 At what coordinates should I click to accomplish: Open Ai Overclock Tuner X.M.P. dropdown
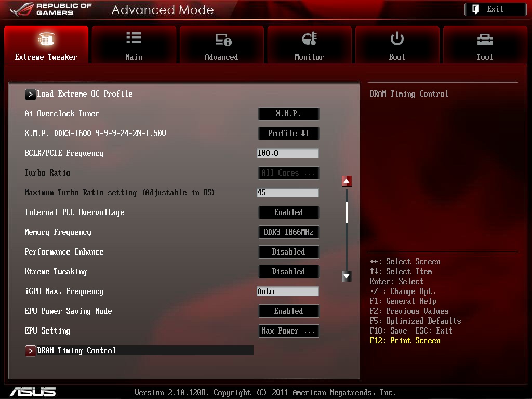288,114
